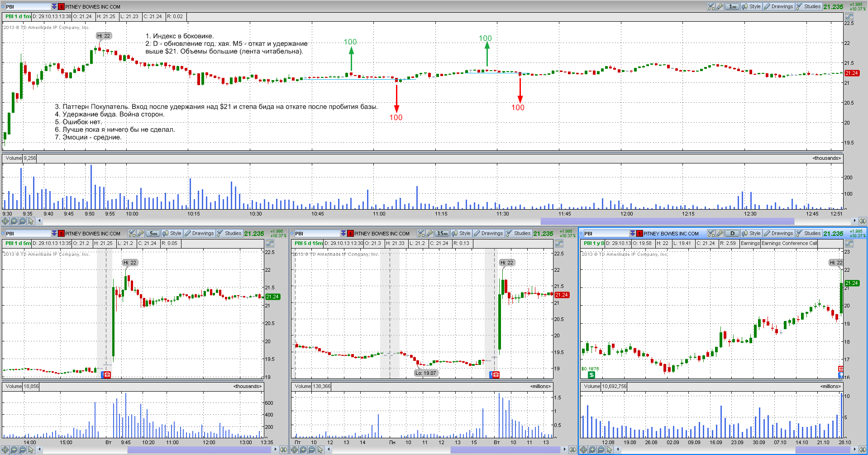Click expand time axis icon under 5m chart
The height and width of the screenshot is (455, 868).
click(x=283, y=450)
